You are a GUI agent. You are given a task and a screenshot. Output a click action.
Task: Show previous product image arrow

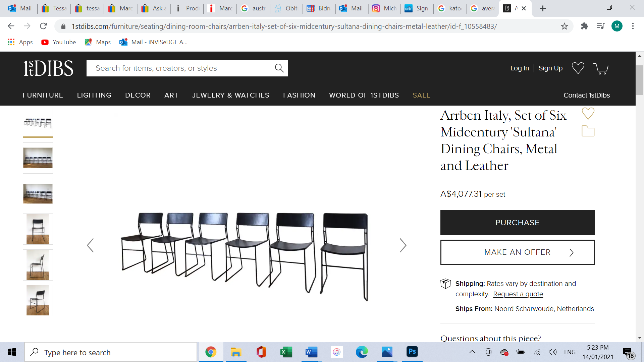click(90, 245)
